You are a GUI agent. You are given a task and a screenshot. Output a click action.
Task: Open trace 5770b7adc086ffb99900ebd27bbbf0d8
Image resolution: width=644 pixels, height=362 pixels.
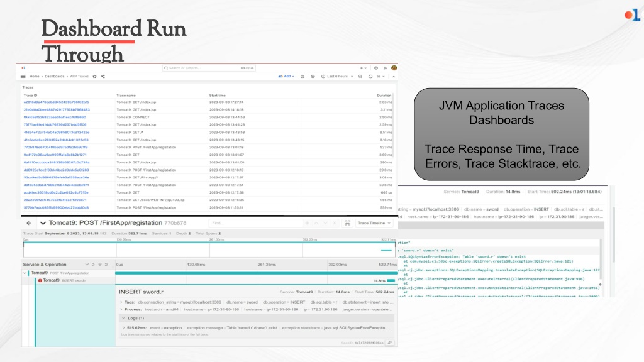56,207
